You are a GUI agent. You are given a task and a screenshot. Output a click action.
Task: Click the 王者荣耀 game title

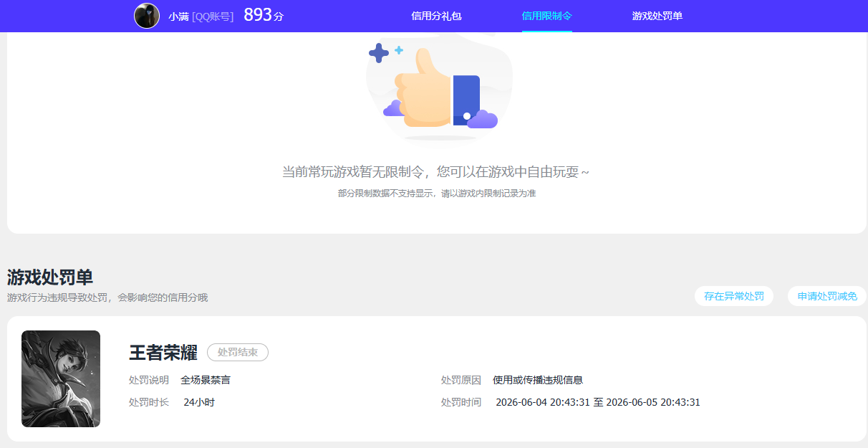(163, 353)
